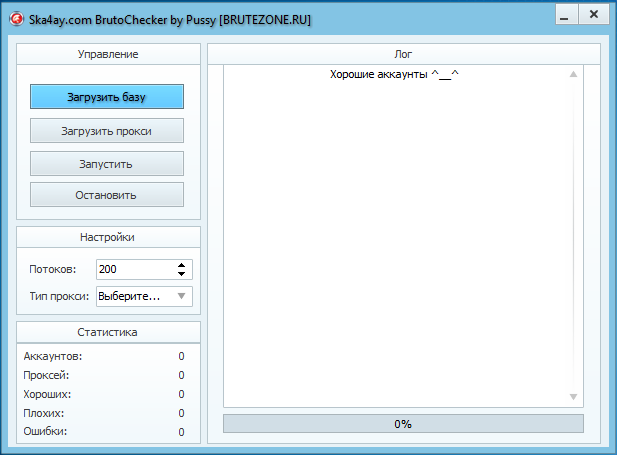
Task: Click the red app icon in title bar
Action: 17,19
